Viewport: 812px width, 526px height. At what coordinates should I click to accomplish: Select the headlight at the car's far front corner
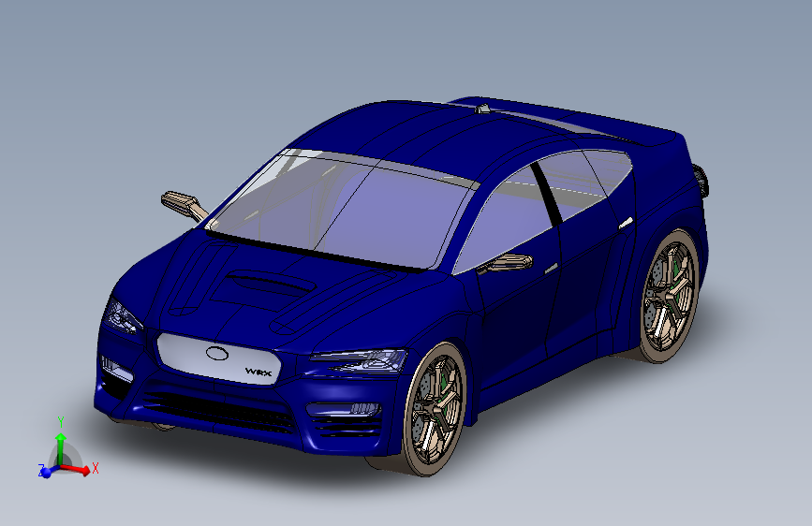122,317
